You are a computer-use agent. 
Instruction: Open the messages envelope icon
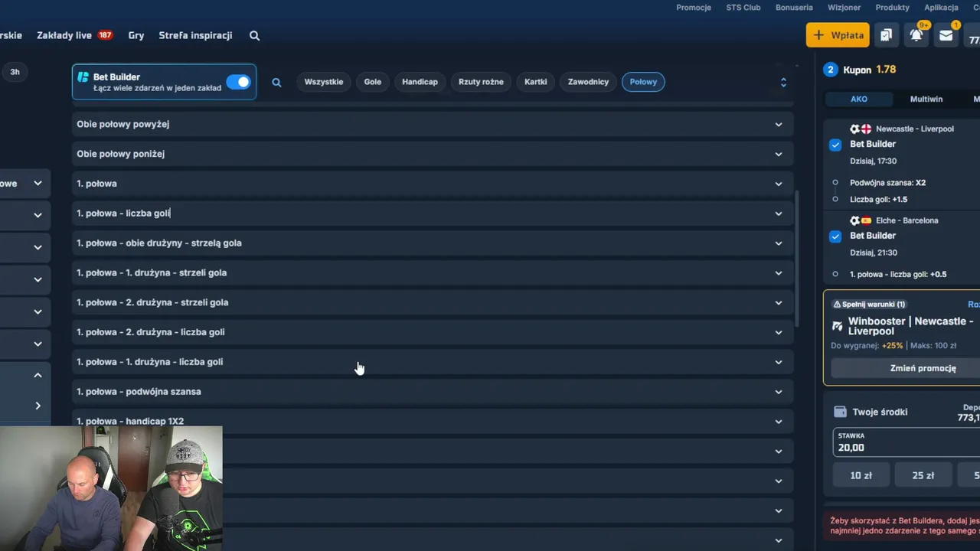point(946,35)
